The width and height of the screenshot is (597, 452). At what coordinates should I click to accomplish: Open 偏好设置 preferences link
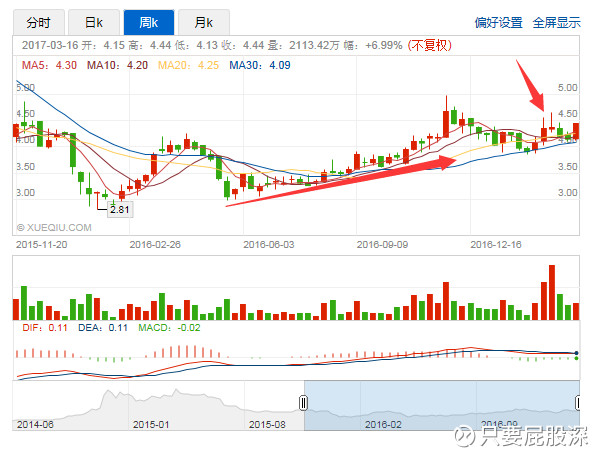coord(498,23)
